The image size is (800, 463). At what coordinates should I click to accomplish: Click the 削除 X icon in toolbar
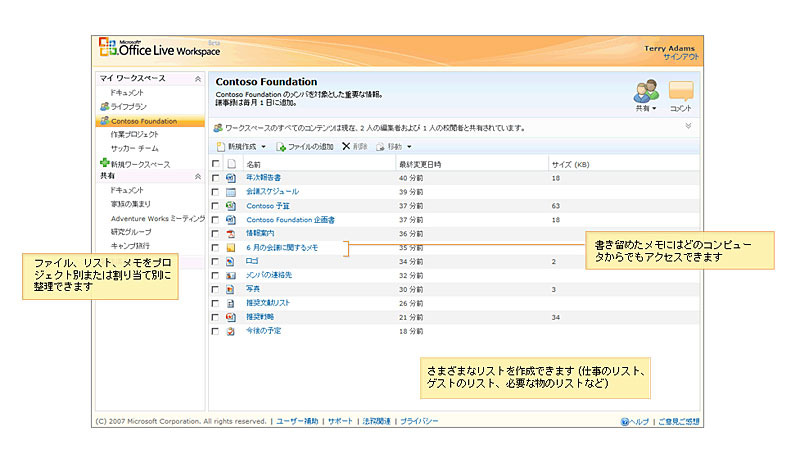346,146
